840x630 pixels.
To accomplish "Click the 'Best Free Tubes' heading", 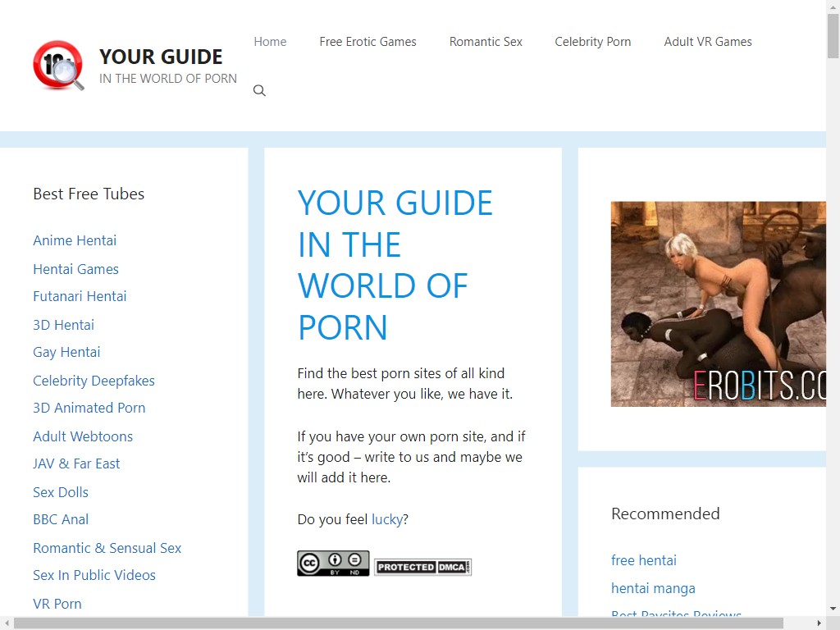I will point(89,194).
